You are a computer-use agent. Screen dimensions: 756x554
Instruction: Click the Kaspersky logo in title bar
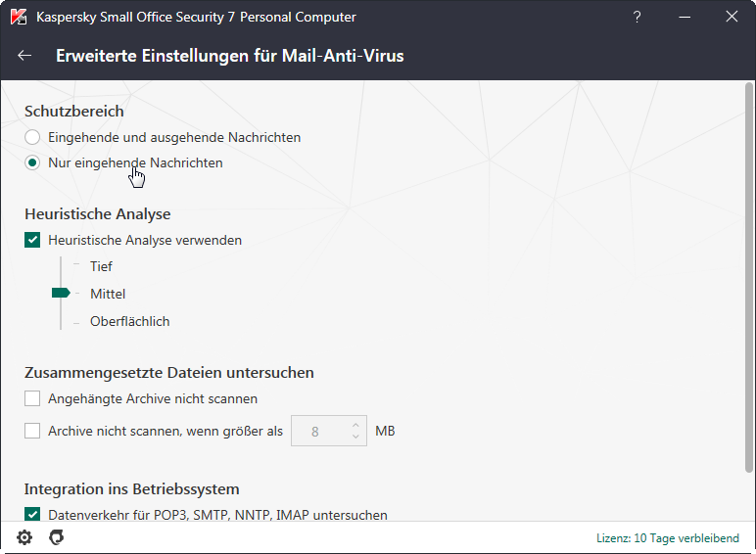coord(18,17)
